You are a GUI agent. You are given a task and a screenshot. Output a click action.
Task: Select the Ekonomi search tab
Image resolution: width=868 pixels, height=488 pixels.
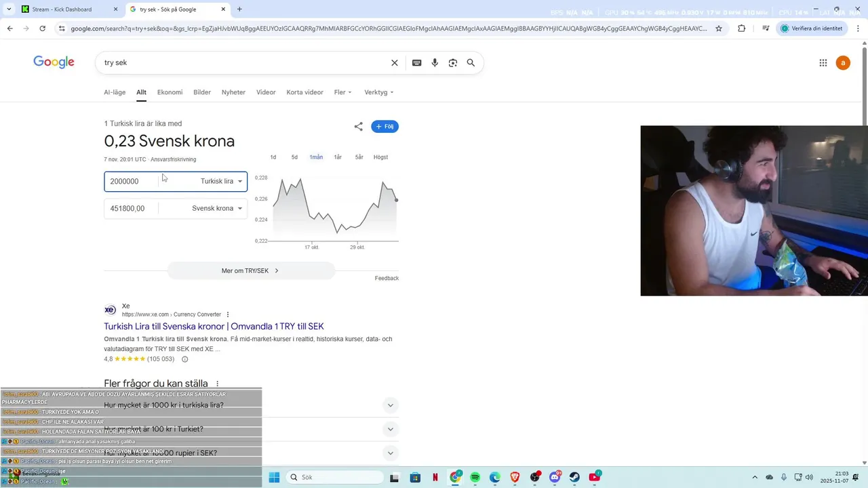click(170, 92)
